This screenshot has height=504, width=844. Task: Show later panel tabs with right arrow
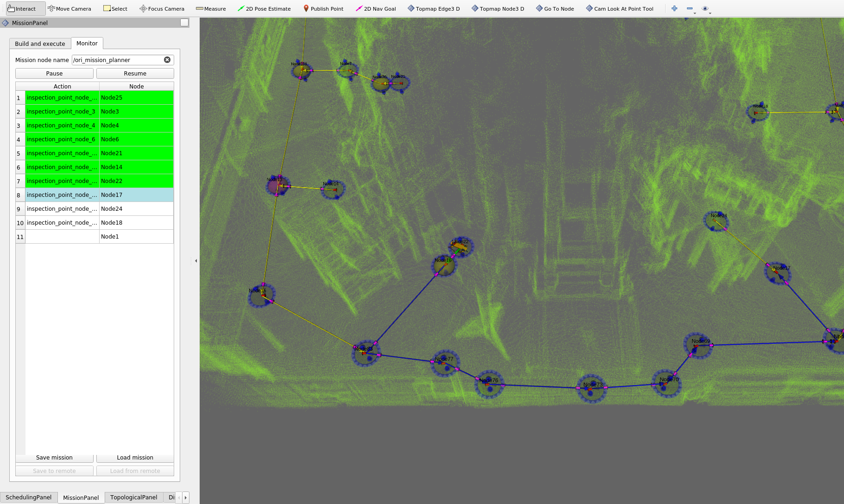click(x=186, y=498)
